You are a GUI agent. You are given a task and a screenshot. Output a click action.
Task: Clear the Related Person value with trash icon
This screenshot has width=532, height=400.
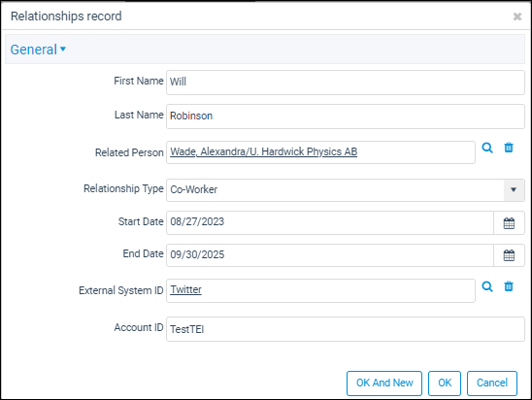point(509,148)
